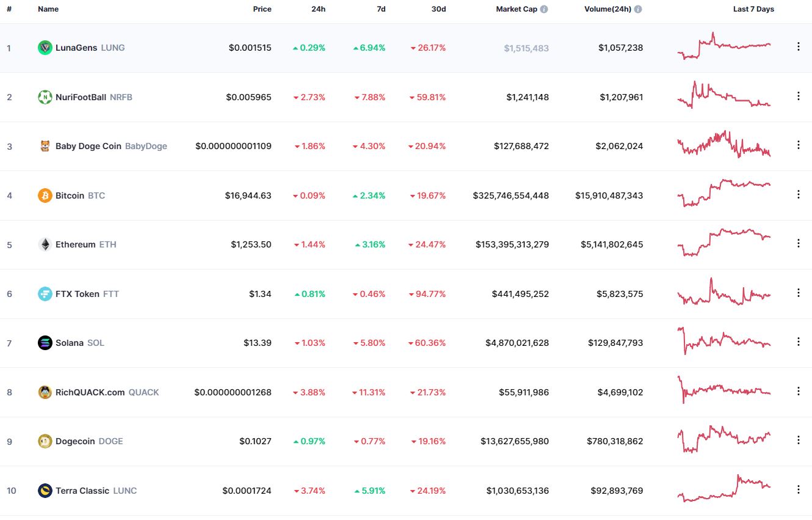Click the RichQUACK.com logo icon

(45, 392)
